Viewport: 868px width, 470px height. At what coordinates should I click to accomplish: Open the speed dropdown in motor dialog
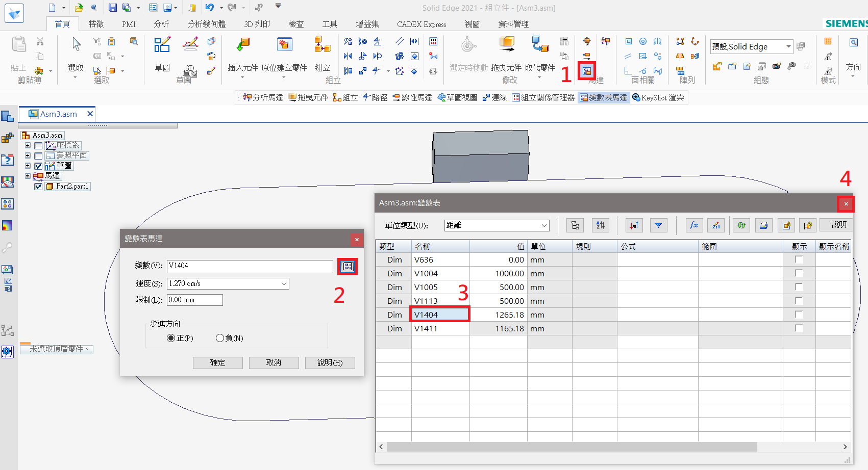pos(284,283)
